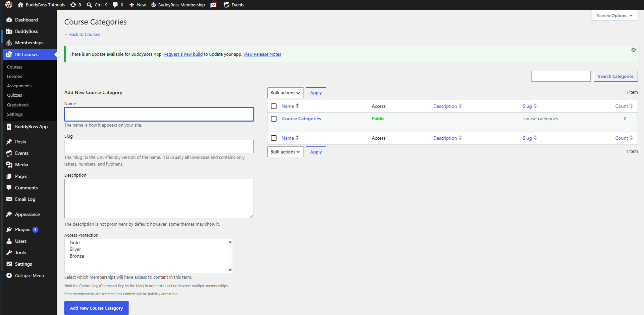Click the Media icon in sidebar
This screenshot has width=644, height=315.
pos(9,165)
